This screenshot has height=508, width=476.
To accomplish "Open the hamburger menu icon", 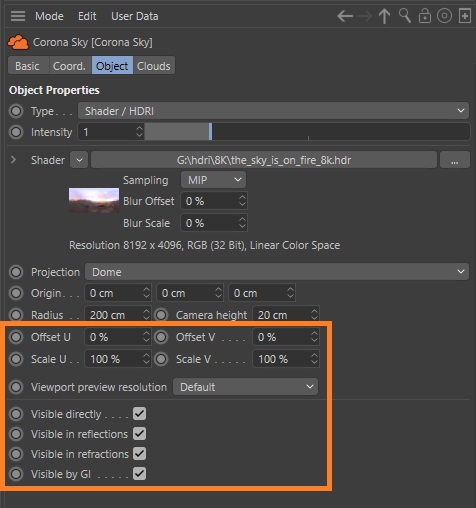I will pyautogui.click(x=18, y=16).
